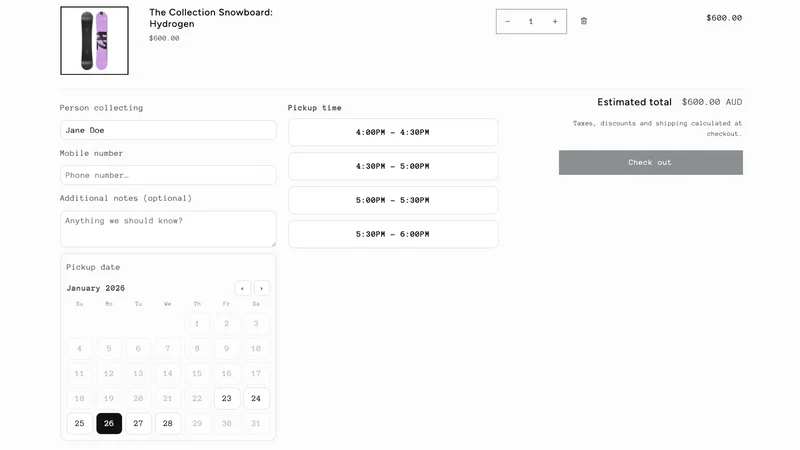Screen dimensions: 800x450
Task: Choose January 27 in the calendar
Action: pos(138,423)
